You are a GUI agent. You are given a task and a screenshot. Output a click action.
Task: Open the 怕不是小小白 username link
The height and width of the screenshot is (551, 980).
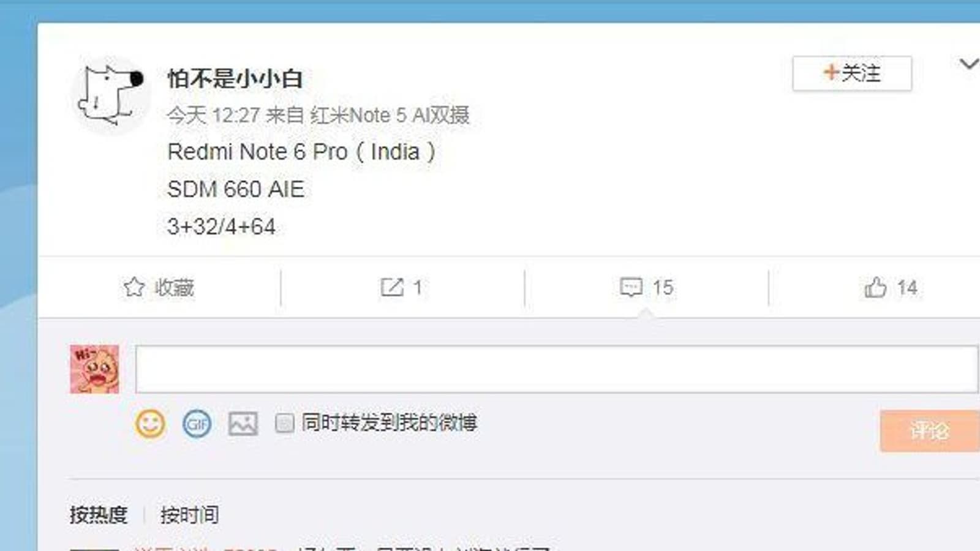pos(235,78)
